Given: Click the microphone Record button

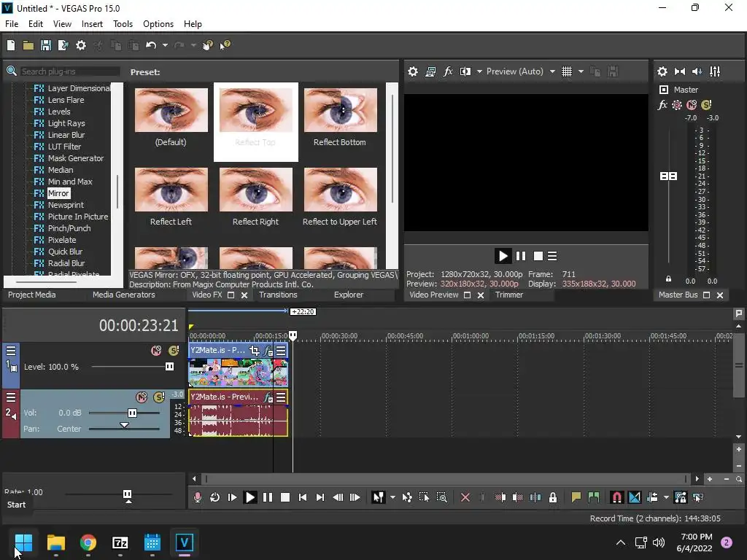Looking at the screenshot, I should tap(197, 497).
